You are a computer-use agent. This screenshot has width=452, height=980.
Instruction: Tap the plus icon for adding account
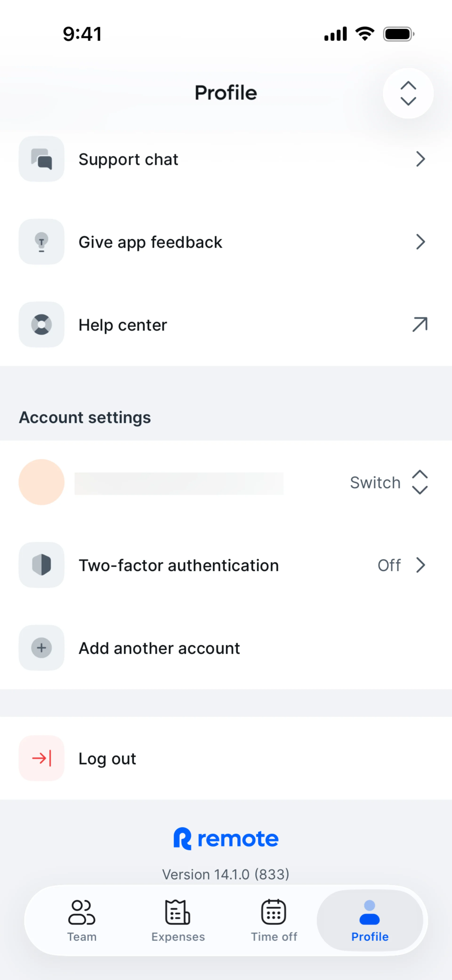click(x=41, y=648)
